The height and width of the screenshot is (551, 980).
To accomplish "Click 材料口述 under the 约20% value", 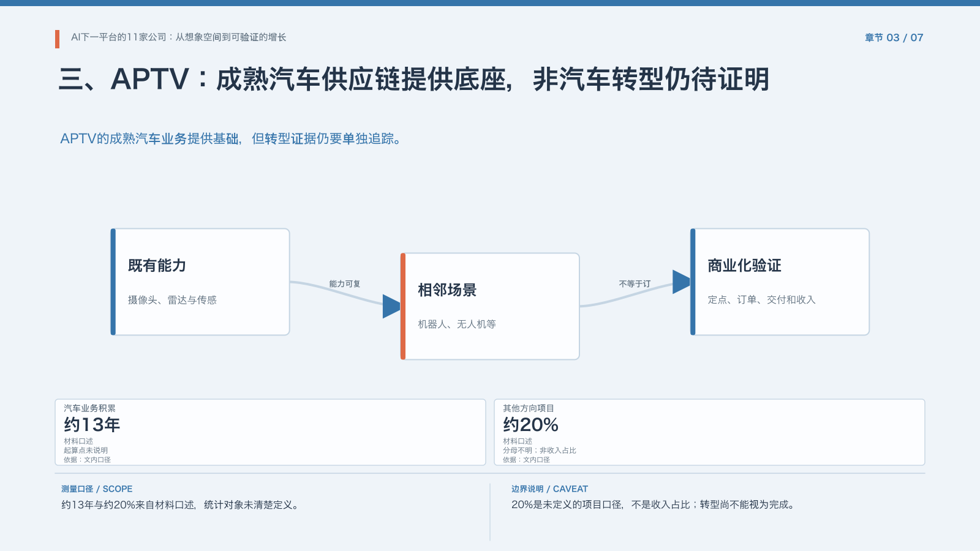I will click(518, 441).
